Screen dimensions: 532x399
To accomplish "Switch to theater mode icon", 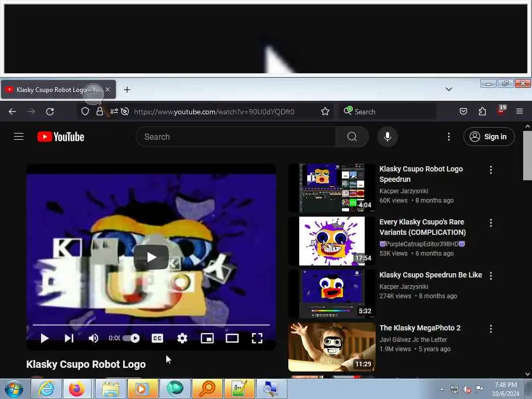I will [x=232, y=338].
